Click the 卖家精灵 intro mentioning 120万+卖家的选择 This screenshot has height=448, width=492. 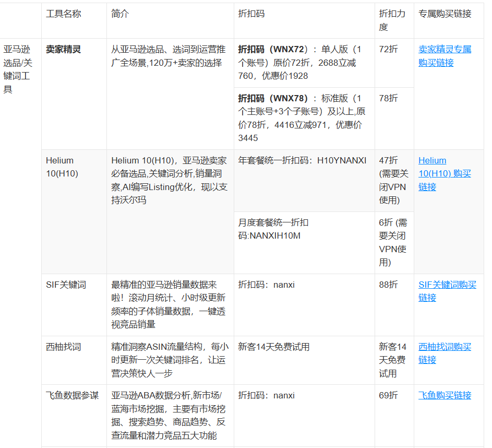pos(170,94)
